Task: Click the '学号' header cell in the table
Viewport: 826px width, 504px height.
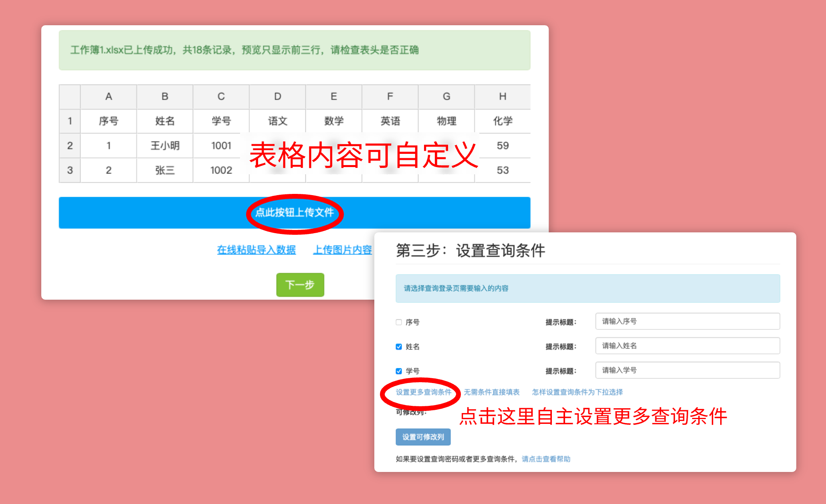Action: pyautogui.click(x=221, y=121)
